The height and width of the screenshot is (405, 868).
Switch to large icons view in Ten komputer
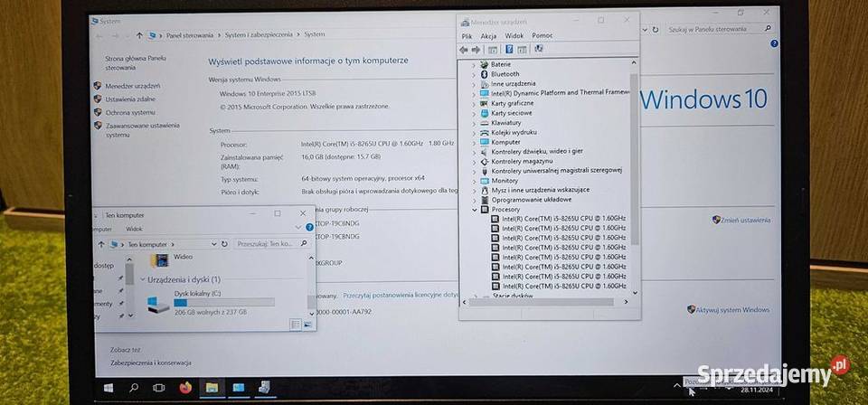(x=307, y=325)
